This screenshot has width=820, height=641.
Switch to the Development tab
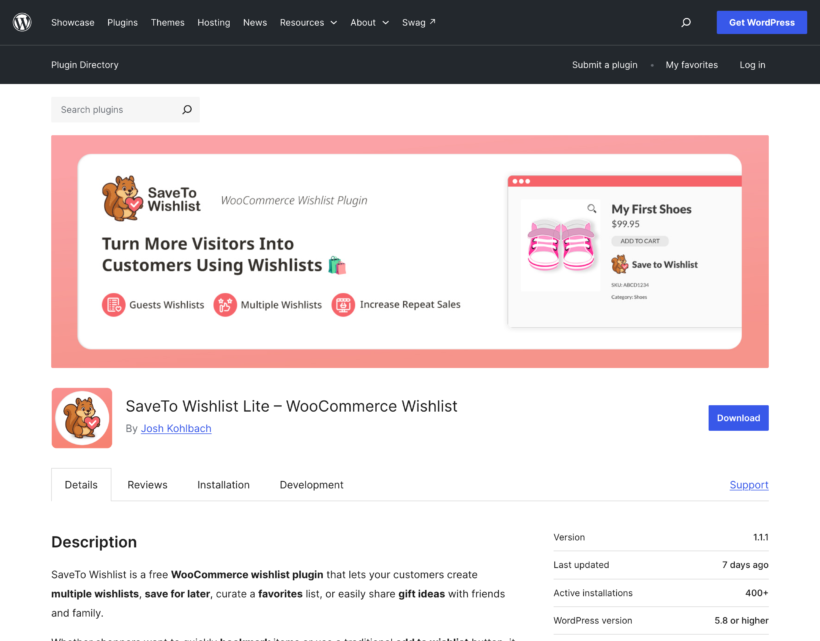(312, 485)
